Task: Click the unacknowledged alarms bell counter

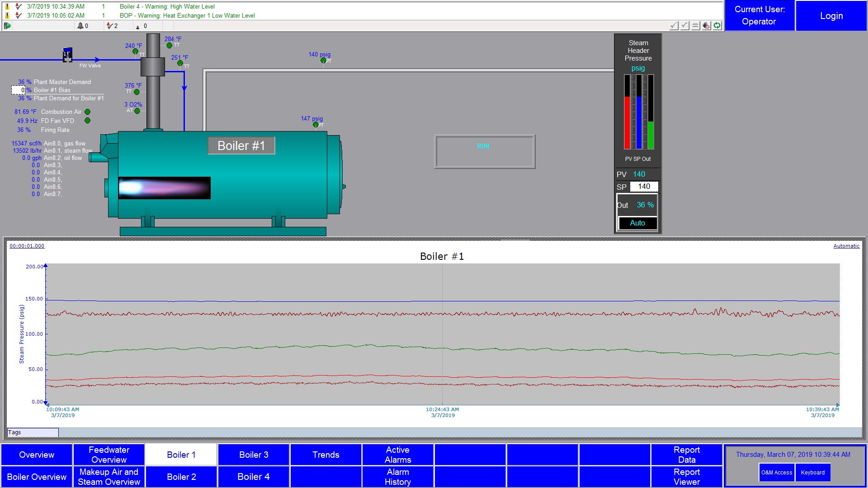Action: coord(82,26)
